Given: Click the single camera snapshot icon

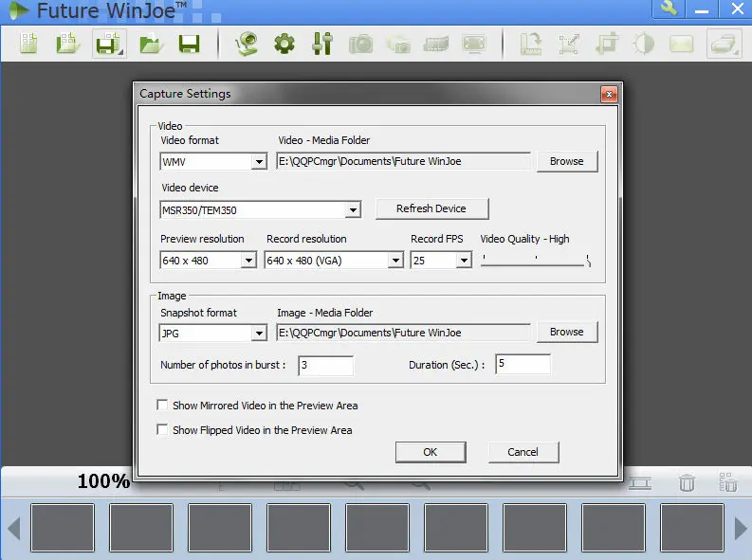Looking at the screenshot, I should (x=360, y=45).
